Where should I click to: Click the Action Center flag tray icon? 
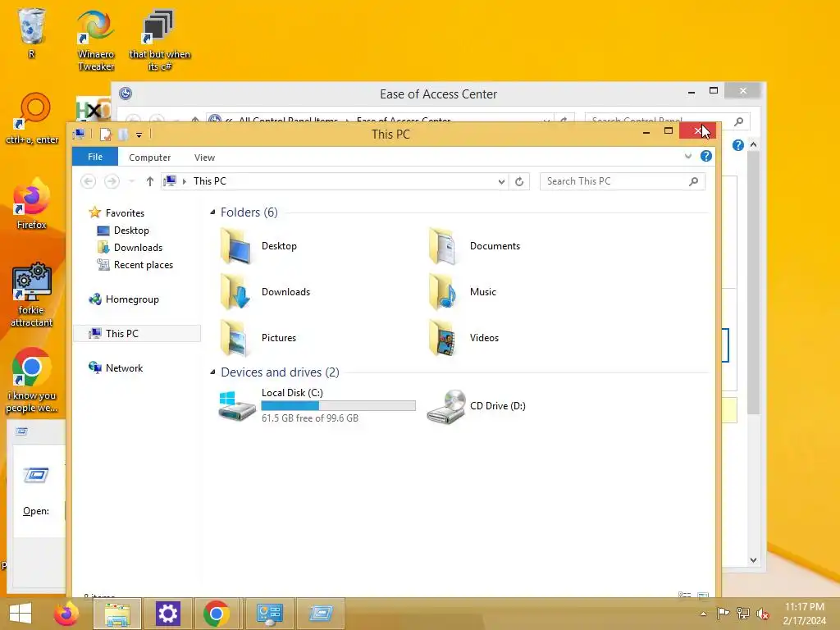click(x=724, y=614)
